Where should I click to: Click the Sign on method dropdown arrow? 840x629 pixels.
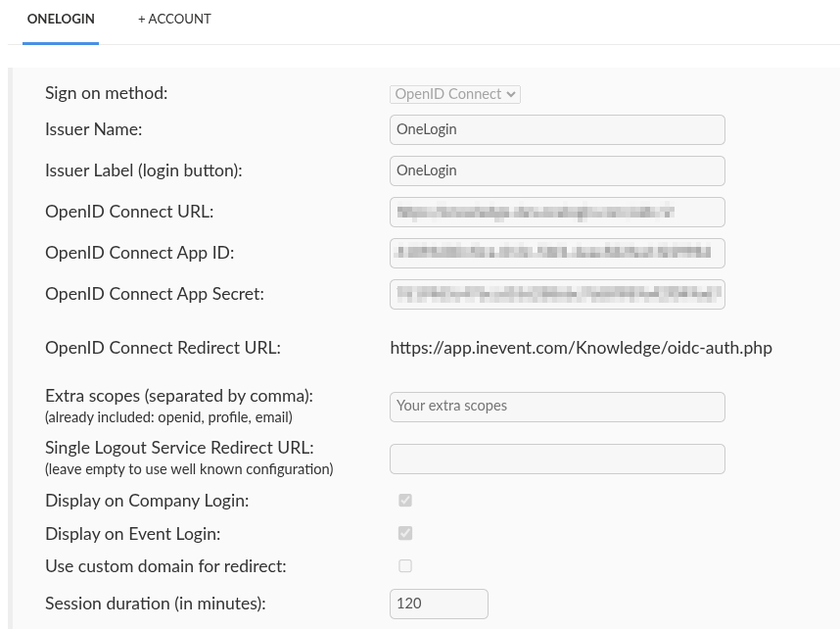(510, 94)
